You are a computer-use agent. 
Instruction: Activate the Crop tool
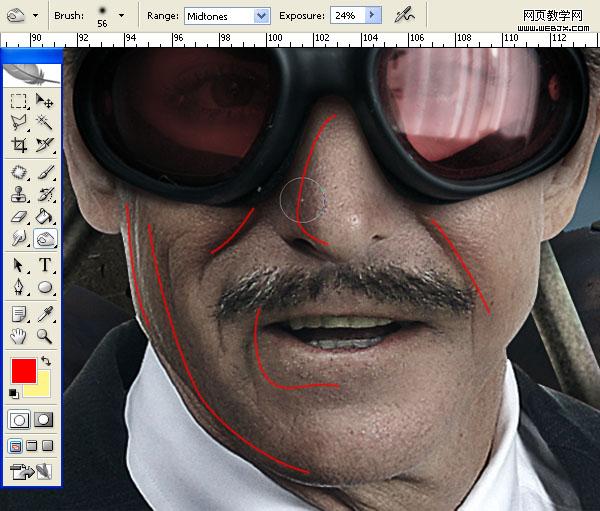[x=19, y=146]
